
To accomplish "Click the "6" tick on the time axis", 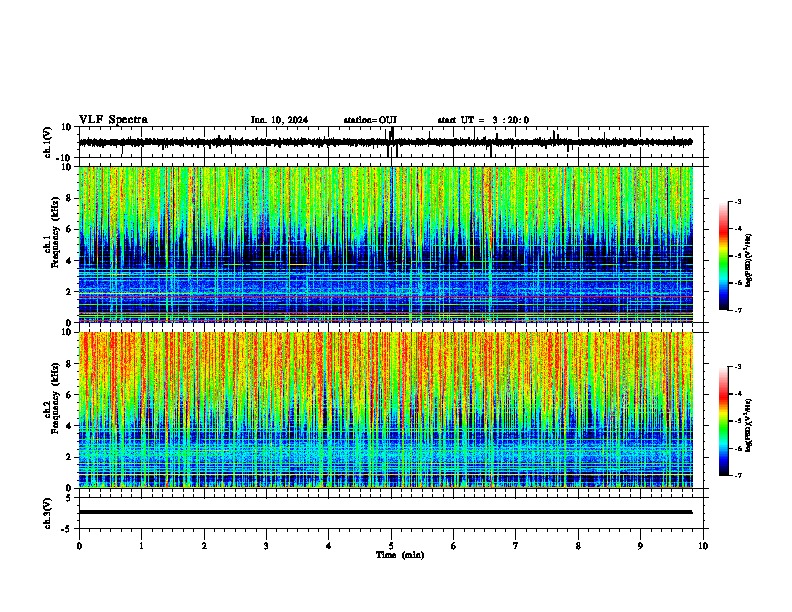I will pos(454,546).
